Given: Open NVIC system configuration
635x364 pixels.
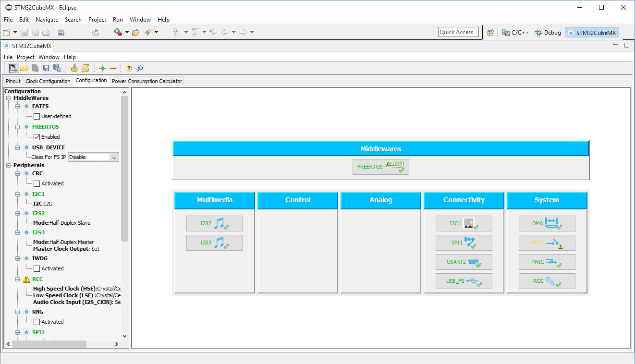Looking at the screenshot, I should [x=547, y=262].
